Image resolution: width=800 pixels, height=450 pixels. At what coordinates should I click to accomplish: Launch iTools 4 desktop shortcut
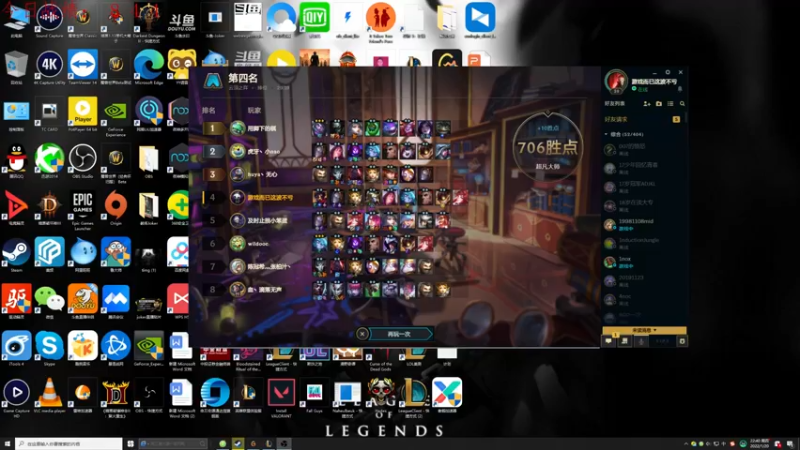16,349
